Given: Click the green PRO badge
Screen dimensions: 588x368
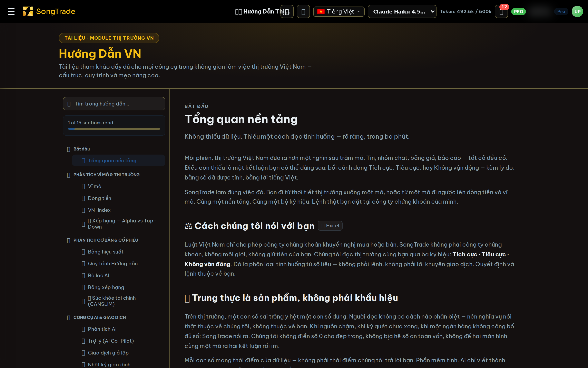Looking at the screenshot, I should (518, 12).
